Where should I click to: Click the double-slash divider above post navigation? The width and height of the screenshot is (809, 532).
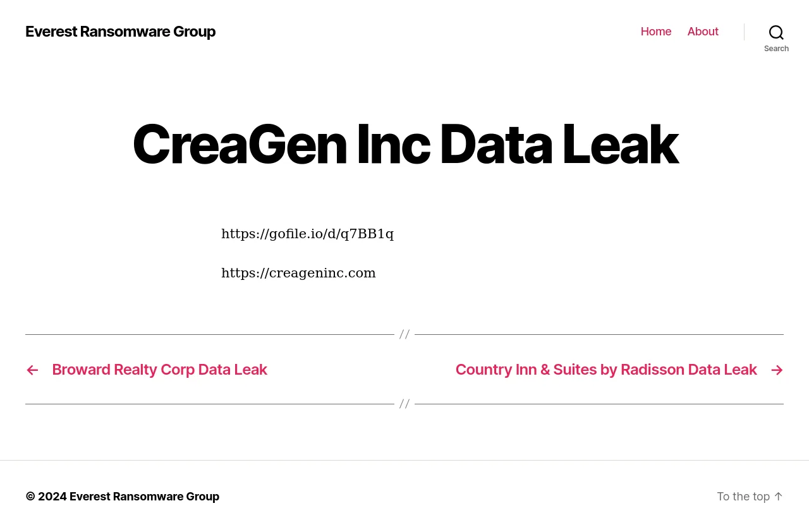404,334
